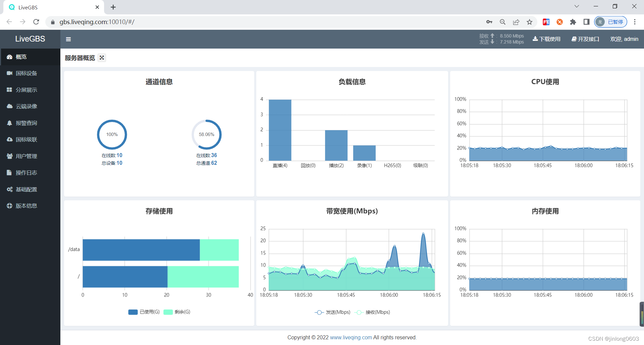Toggle the sidebar with the hamburger icon
This screenshot has height=345, width=644.
(x=68, y=39)
